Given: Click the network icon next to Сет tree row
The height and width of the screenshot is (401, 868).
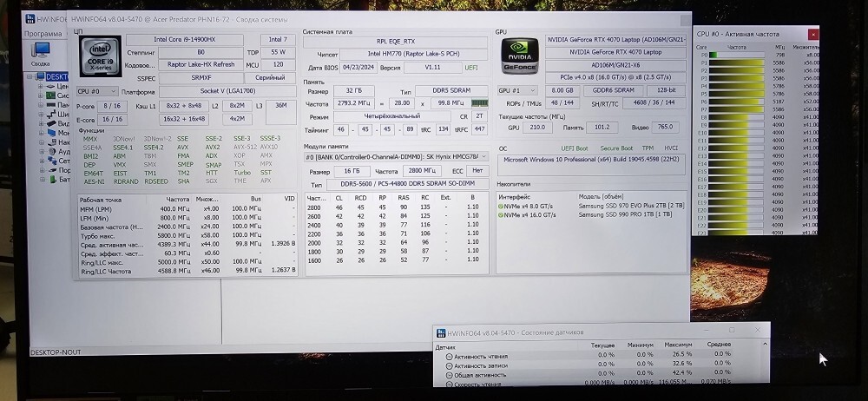Looking at the screenshot, I should pos(51,161).
